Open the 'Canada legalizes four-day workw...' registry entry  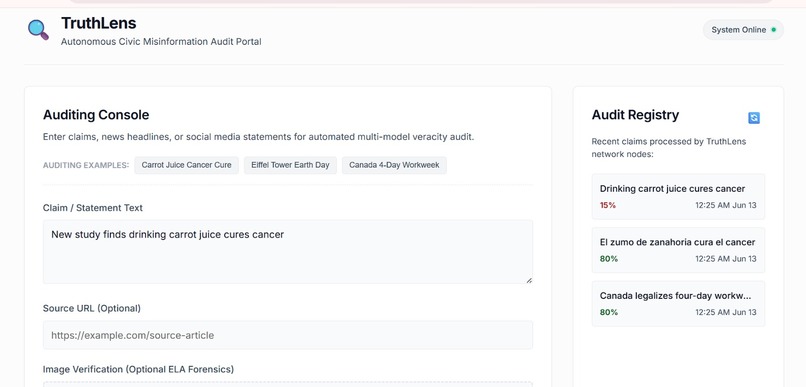click(x=678, y=304)
